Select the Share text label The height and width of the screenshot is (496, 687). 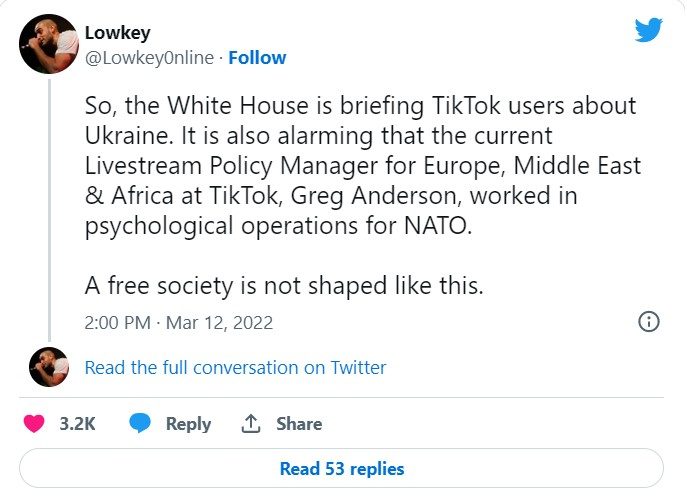pyautogui.click(x=299, y=424)
